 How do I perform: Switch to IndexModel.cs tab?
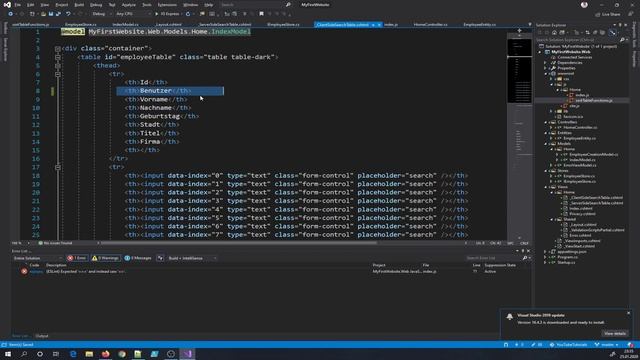pyautogui.click(x=125, y=24)
